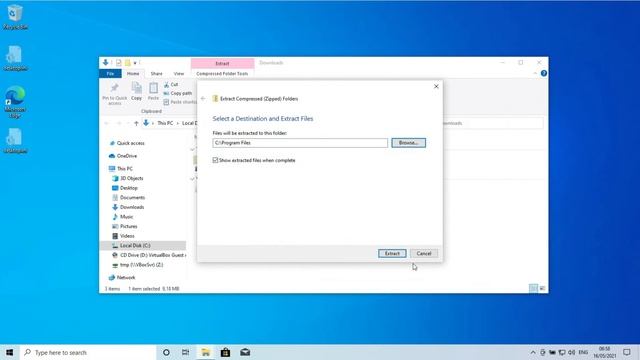The height and width of the screenshot is (360, 640).
Task: Open Mail app from the taskbar
Action: (245, 352)
